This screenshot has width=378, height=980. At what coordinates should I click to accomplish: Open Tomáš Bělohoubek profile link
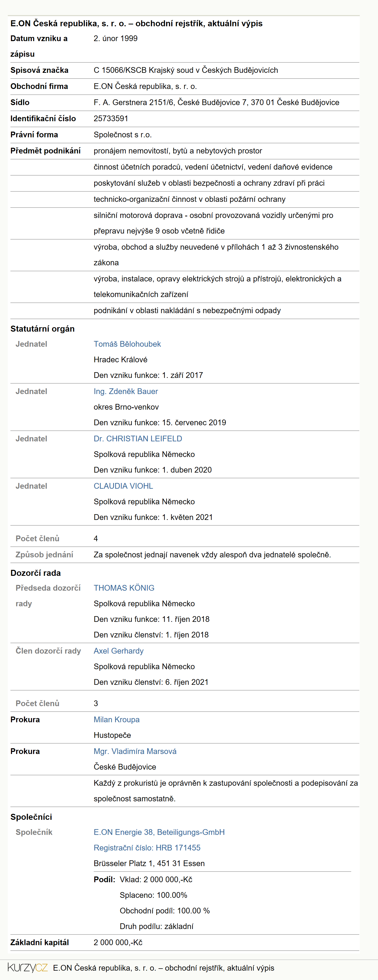[127, 344]
